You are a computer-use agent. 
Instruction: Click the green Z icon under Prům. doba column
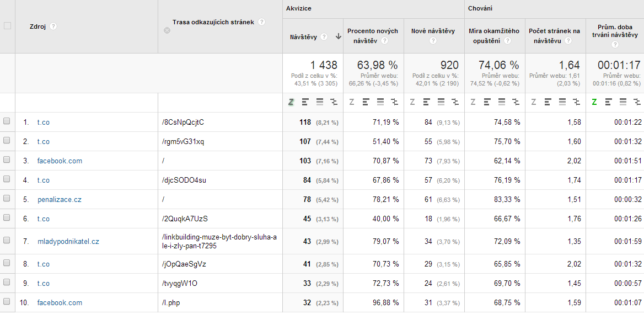594,102
